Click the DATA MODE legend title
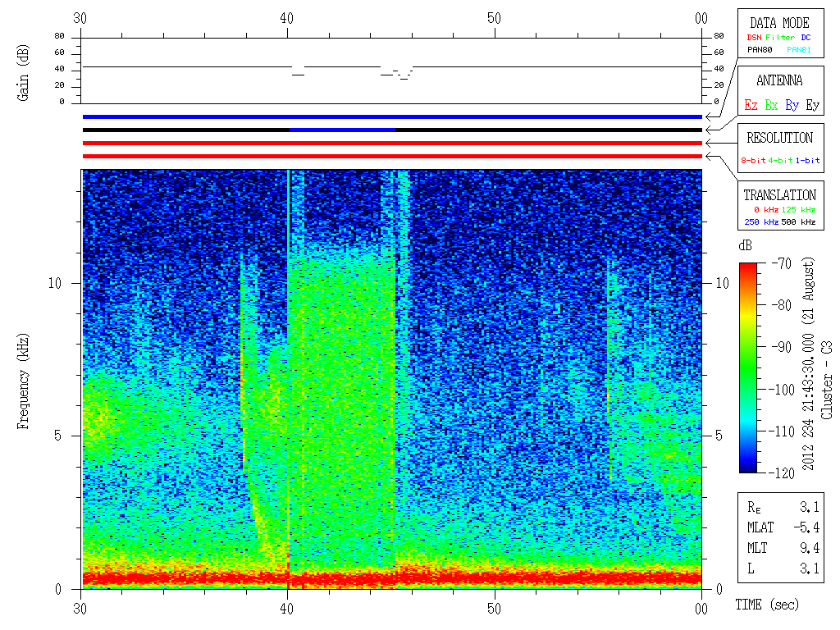The height and width of the screenshot is (630, 840). [778, 23]
